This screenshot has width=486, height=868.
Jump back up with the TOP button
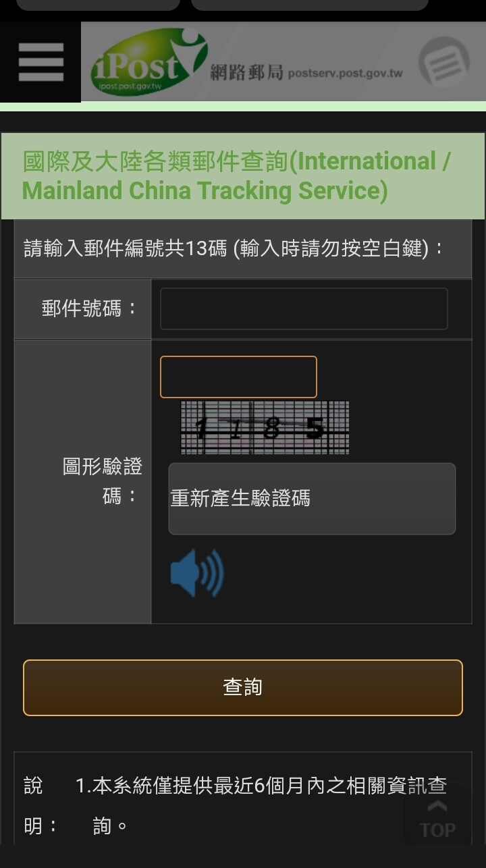click(x=438, y=819)
